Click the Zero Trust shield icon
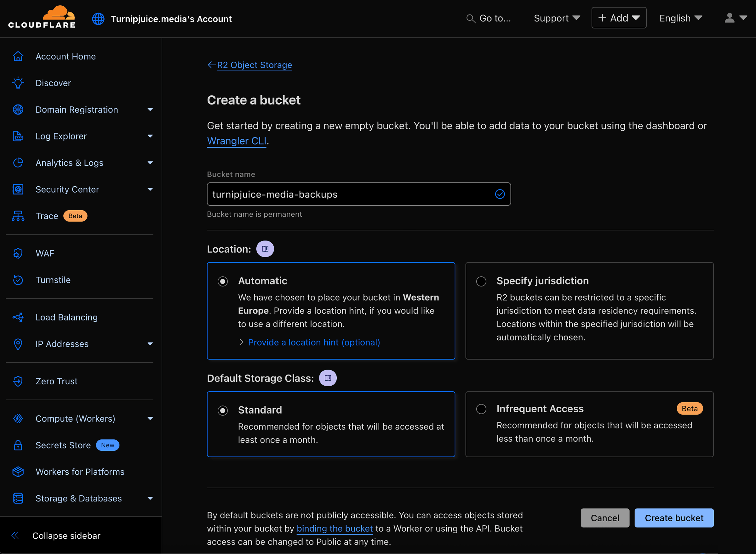Viewport: 756px width, 554px height. (18, 381)
